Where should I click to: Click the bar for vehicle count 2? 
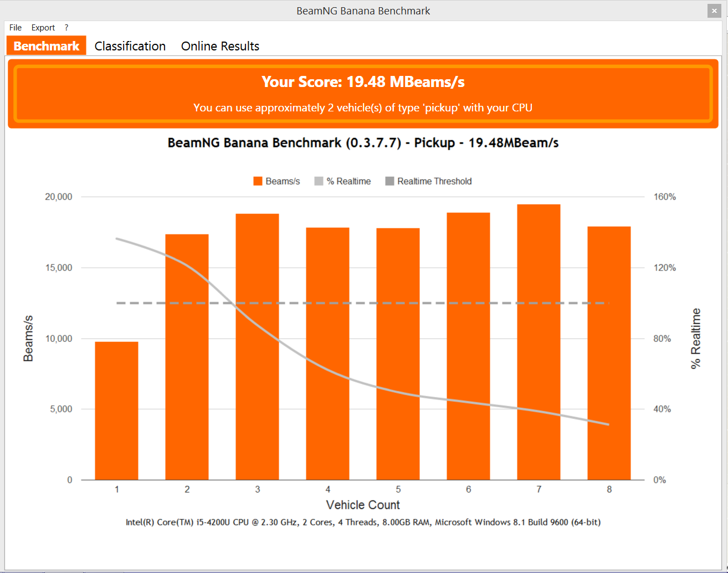click(x=187, y=357)
